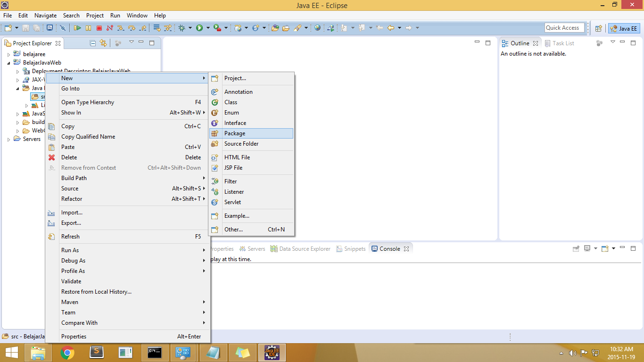
Task: Click the Java EE perspective button
Action: (x=624, y=28)
